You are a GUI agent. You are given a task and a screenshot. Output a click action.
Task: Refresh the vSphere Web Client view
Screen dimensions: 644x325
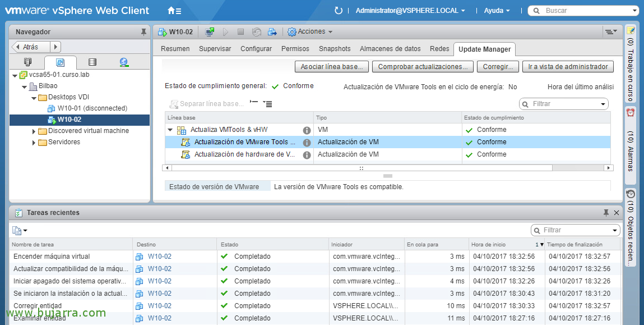(339, 11)
